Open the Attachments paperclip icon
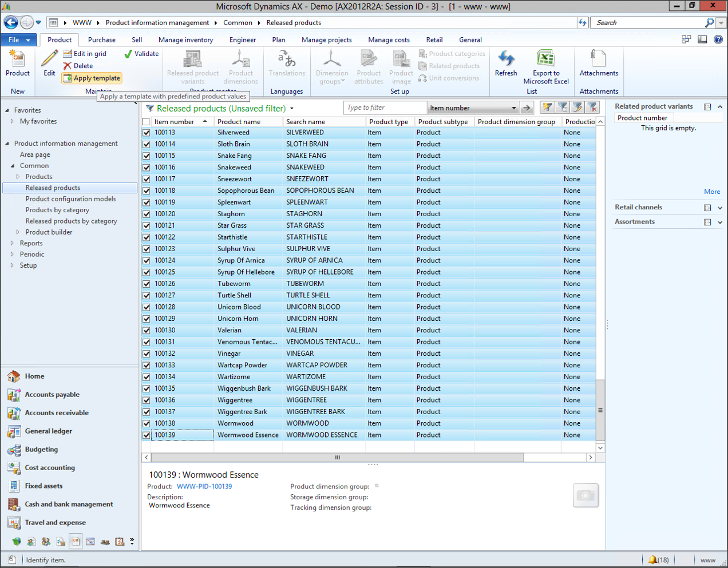This screenshot has height=568, width=728. 598,59
